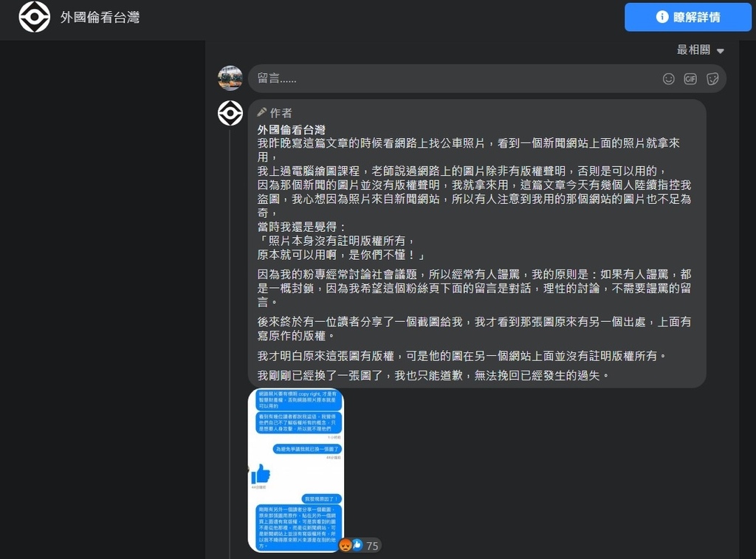Focus the 留言 comment input field

point(487,78)
